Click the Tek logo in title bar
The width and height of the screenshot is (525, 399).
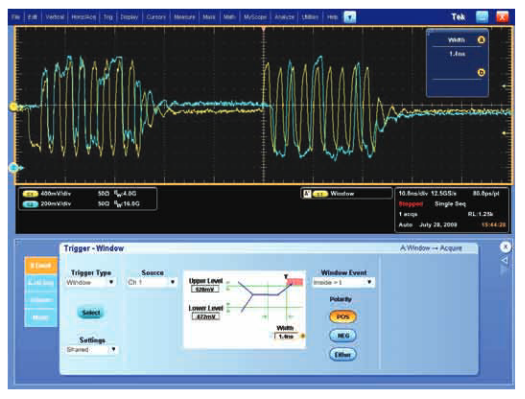click(x=458, y=17)
